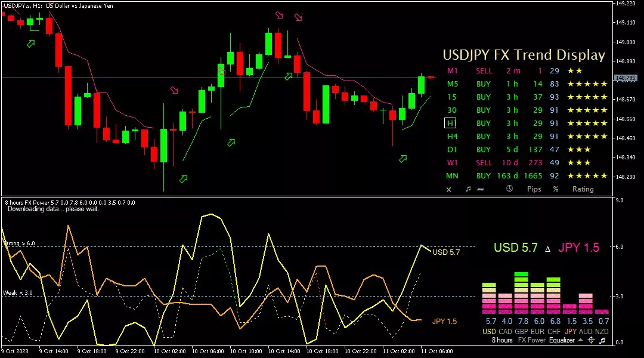Viewport: 644px width, 358px height.
Task: Click the crosshair icon in FX Power panel
Action: click(x=591, y=340)
